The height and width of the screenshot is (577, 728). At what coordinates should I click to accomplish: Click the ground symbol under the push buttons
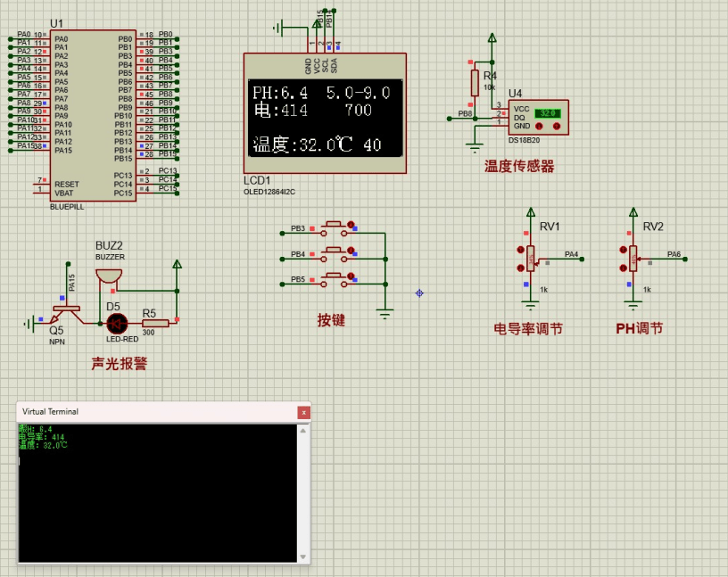385,312
